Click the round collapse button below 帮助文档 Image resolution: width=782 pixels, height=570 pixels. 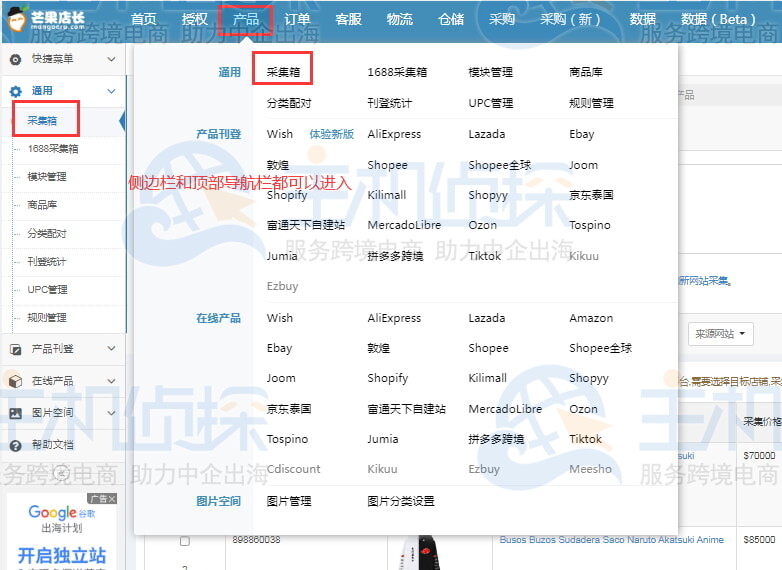(61, 472)
